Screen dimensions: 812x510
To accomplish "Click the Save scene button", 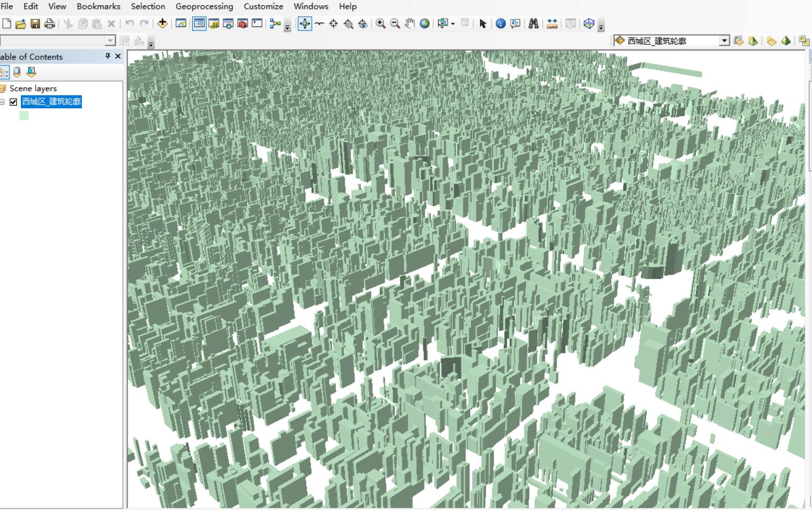I will [35, 24].
